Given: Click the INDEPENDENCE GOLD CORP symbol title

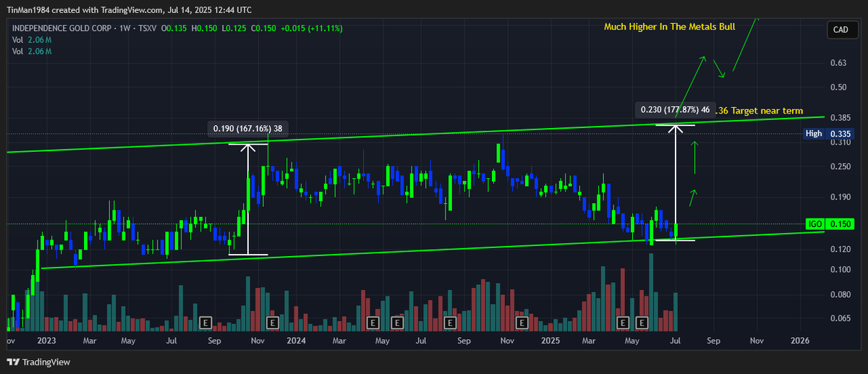Looking at the screenshot, I should (x=62, y=28).
